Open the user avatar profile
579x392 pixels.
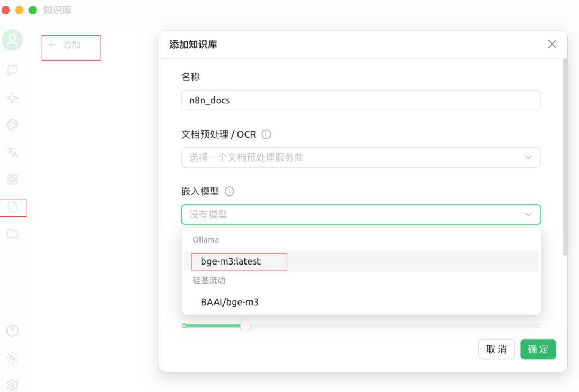pyautogui.click(x=12, y=40)
